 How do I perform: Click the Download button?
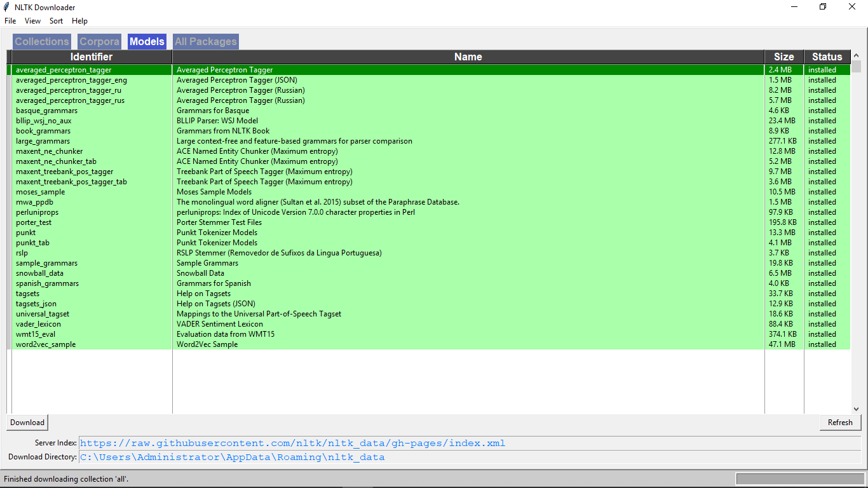click(27, 423)
